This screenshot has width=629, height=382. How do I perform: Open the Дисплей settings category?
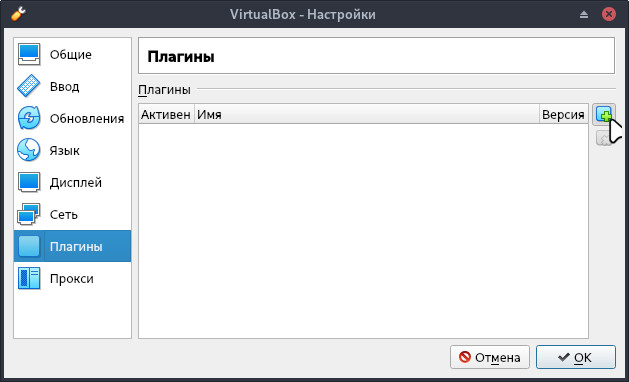pyautogui.click(x=72, y=183)
